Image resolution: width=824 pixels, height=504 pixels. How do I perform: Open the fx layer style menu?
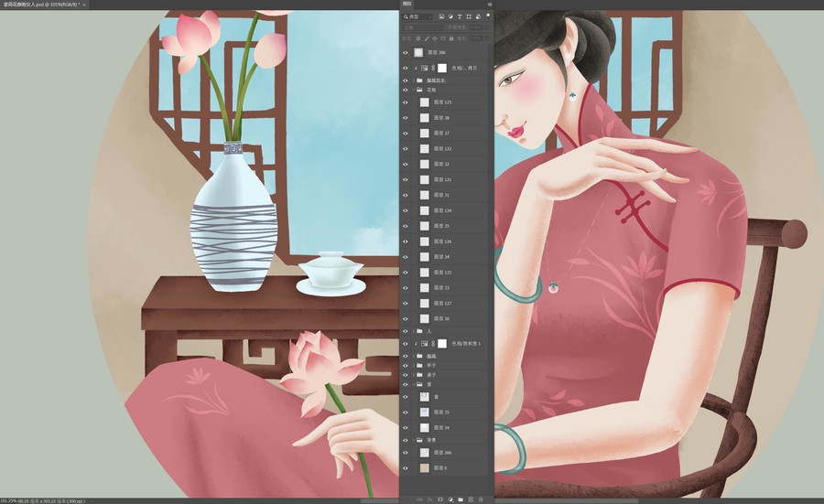tap(430, 499)
